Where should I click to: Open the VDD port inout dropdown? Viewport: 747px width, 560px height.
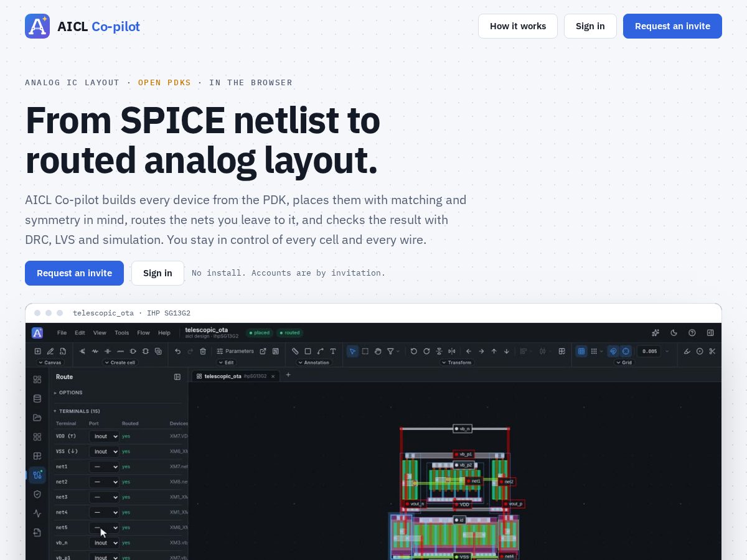coord(104,436)
